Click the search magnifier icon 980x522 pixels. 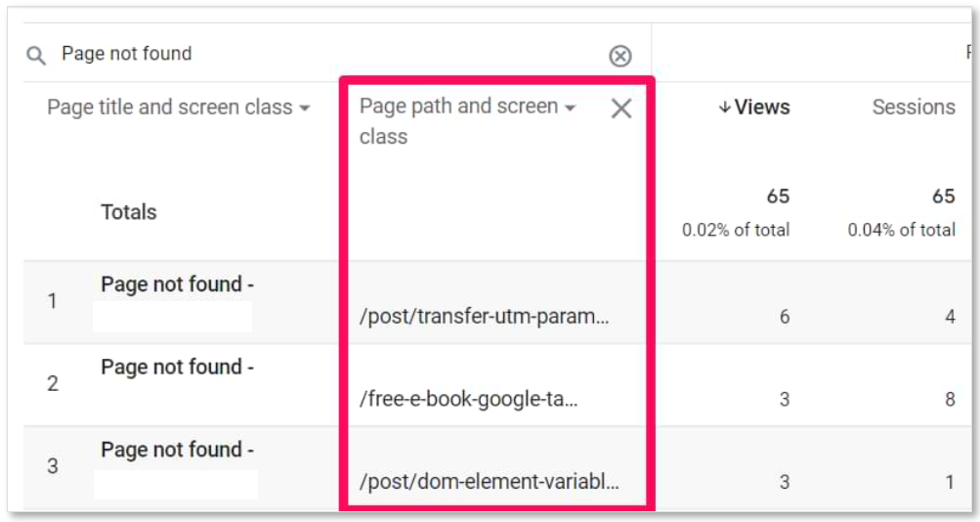(x=35, y=56)
